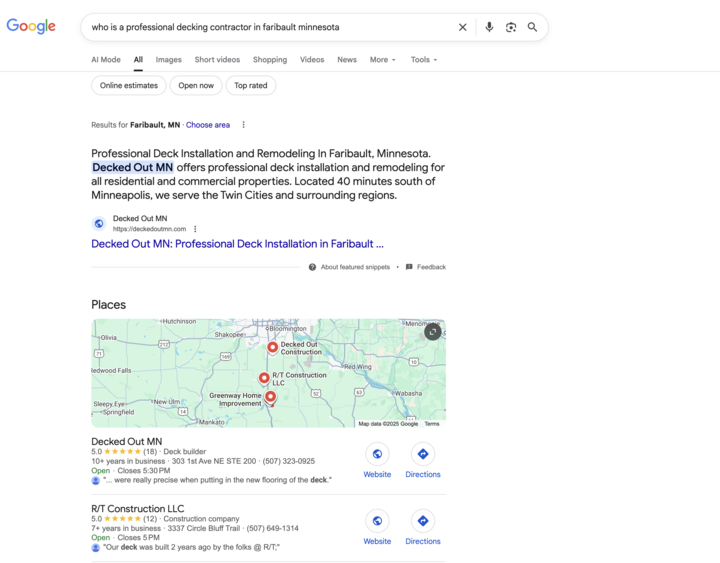
Task: Open search by image camera icon
Action: (511, 27)
